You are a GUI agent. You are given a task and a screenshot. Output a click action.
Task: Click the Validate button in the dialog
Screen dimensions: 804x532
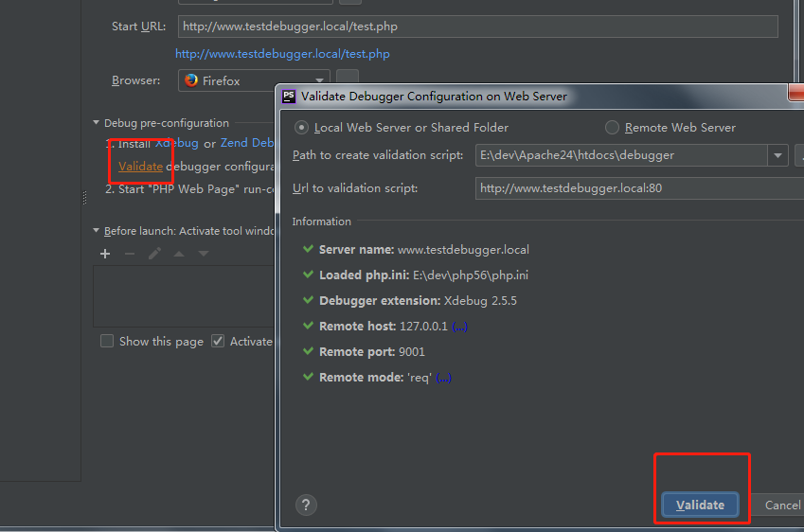(701, 505)
